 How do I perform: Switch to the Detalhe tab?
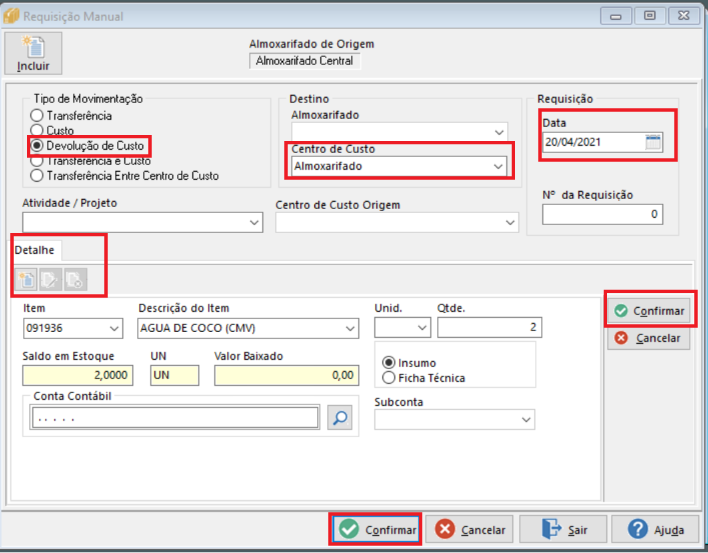(34, 250)
